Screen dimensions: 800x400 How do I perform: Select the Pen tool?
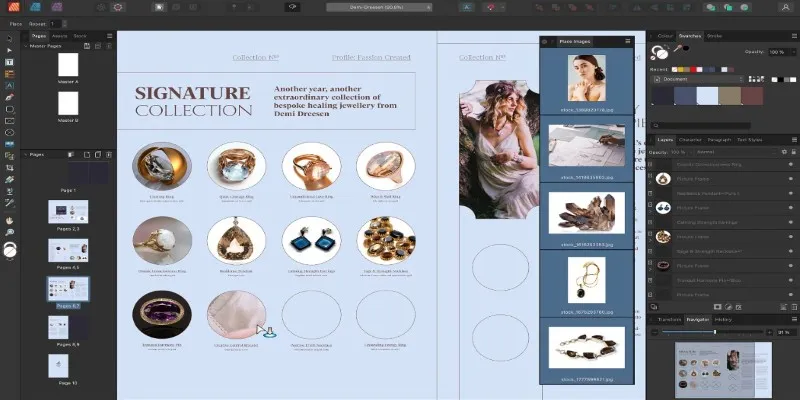point(9,97)
